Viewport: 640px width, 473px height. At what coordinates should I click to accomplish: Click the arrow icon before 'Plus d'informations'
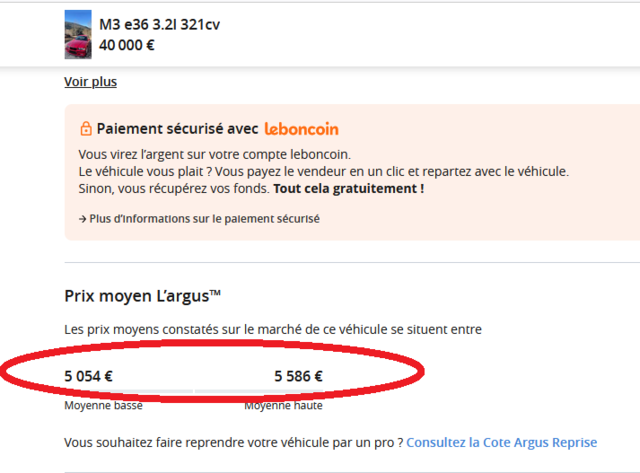(82, 219)
